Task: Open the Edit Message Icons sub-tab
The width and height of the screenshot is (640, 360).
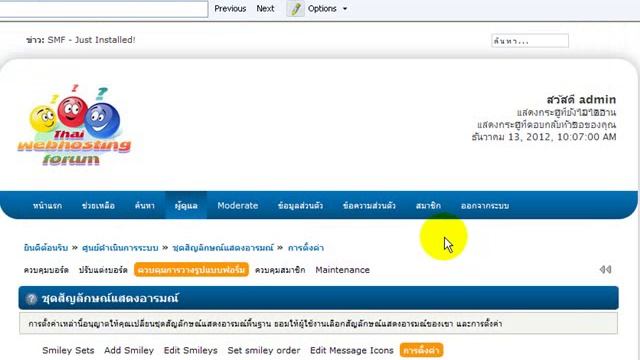Action: click(351, 350)
